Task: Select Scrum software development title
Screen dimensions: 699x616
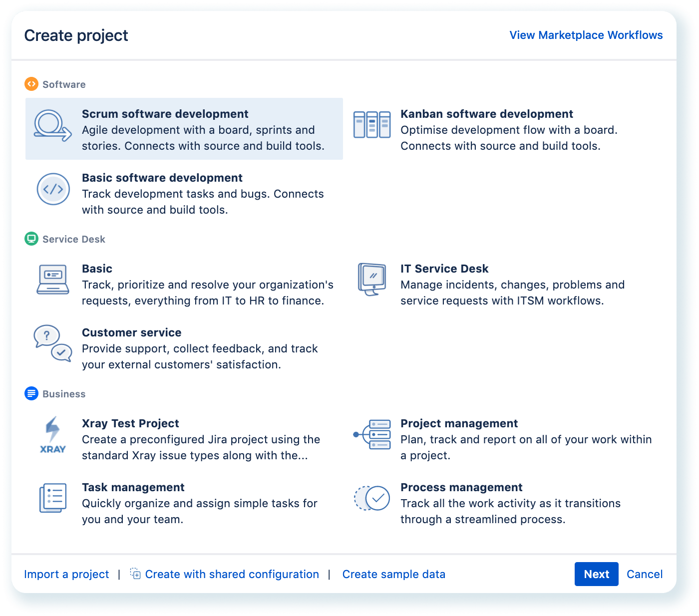Action: [x=165, y=114]
